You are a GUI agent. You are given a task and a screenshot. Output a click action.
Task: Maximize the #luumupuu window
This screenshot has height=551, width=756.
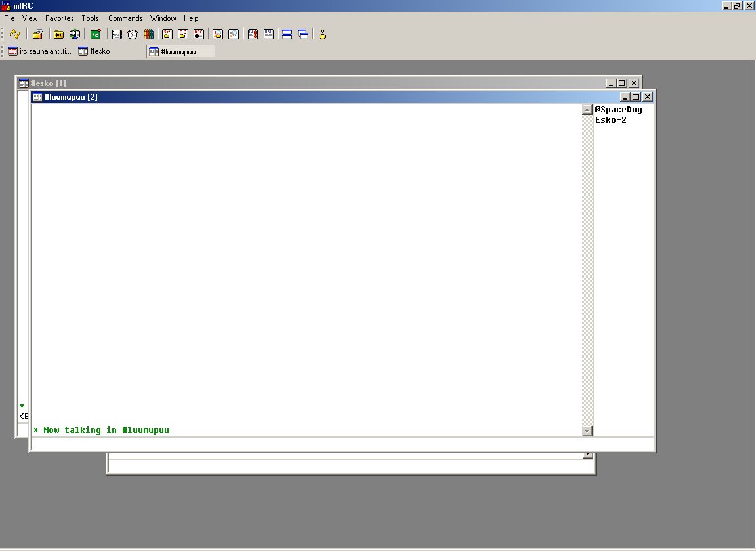tap(635, 97)
